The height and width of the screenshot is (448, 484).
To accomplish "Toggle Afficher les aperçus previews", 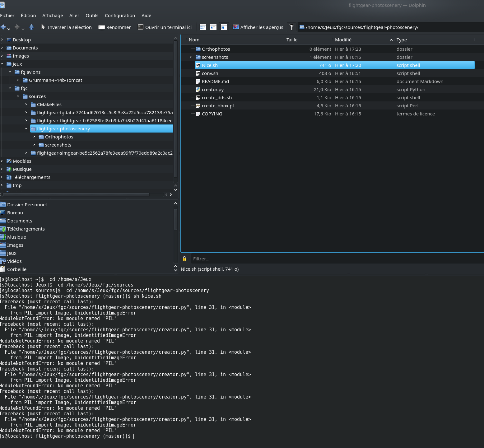I will pyautogui.click(x=258, y=27).
